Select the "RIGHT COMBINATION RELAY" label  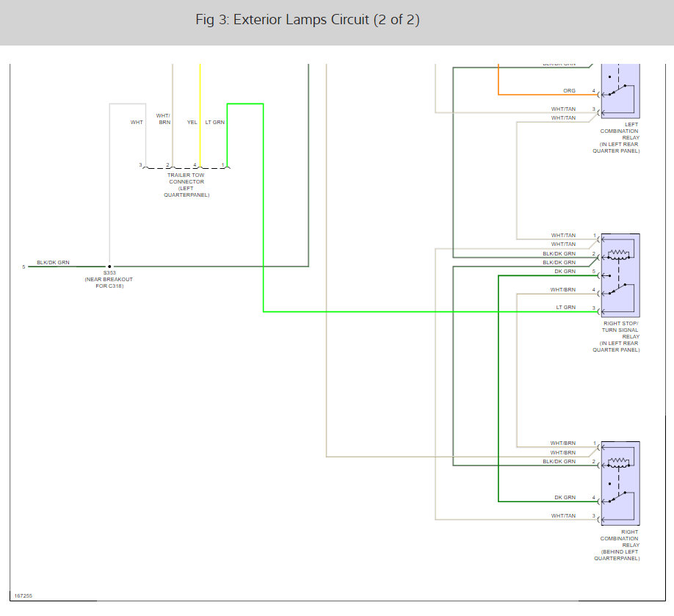(620, 539)
